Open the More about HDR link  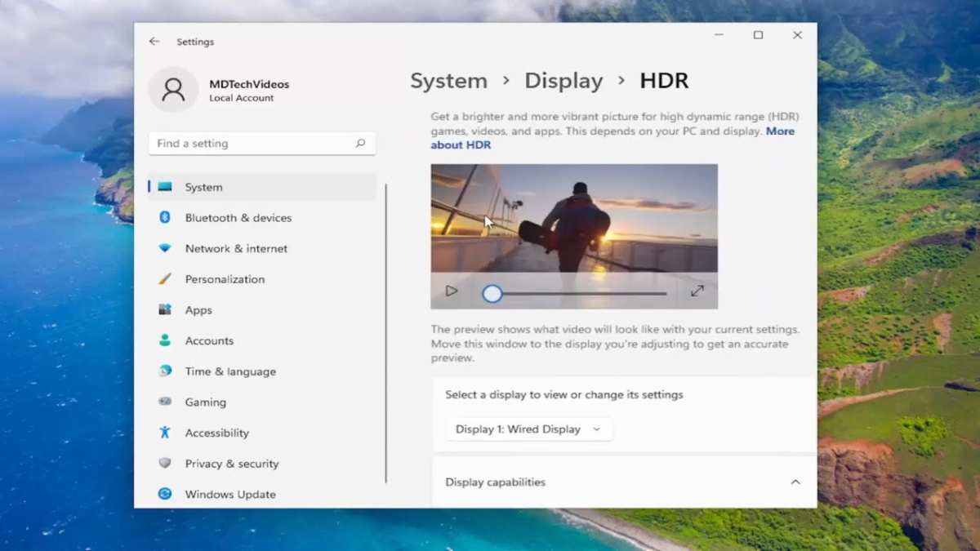(612, 138)
